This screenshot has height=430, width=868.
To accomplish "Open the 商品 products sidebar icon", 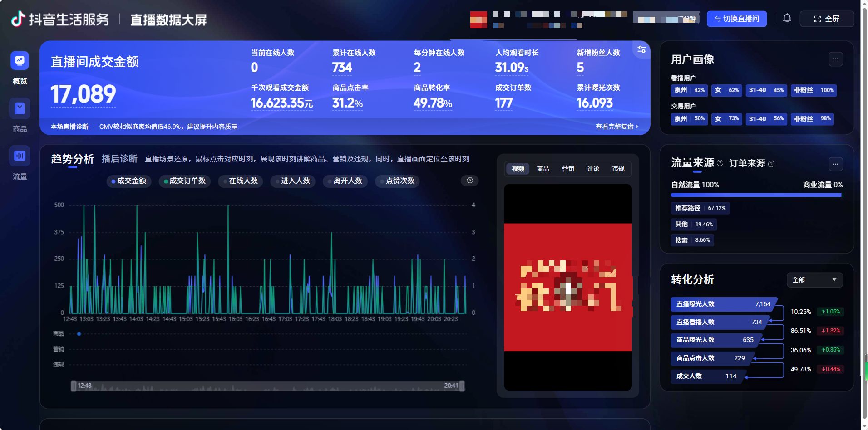I will [20, 108].
